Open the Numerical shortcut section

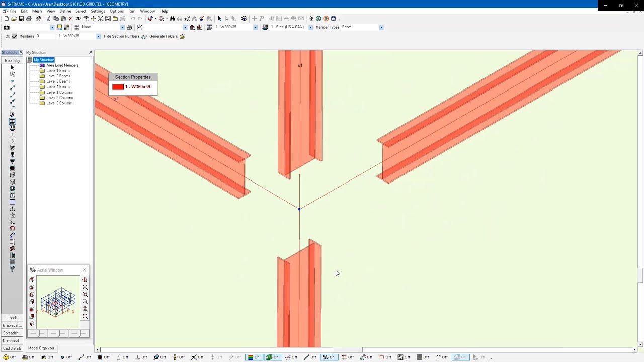coord(12,341)
